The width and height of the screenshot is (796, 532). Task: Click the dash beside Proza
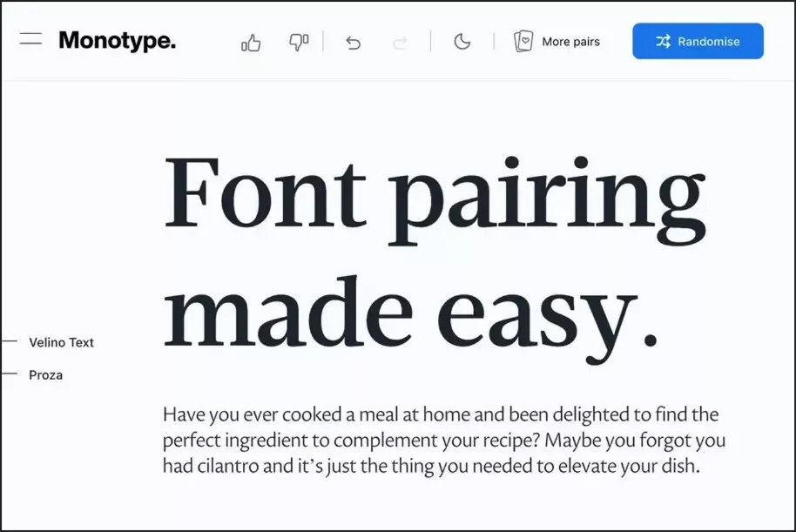10,374
